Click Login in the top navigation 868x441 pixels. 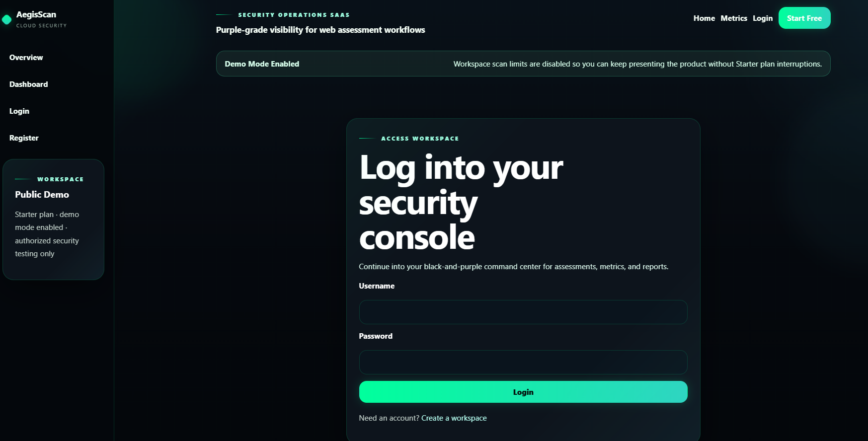point(762,18)
